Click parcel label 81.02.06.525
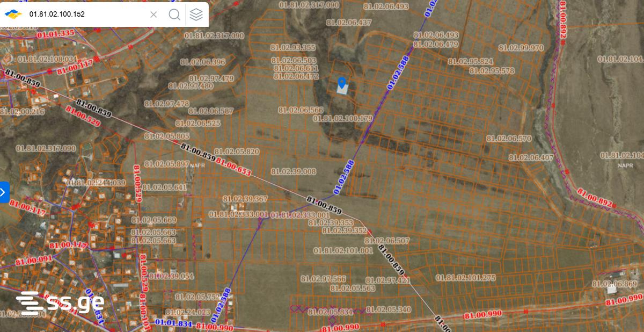This screenshot has height=332, width=644. coord(198,123)
